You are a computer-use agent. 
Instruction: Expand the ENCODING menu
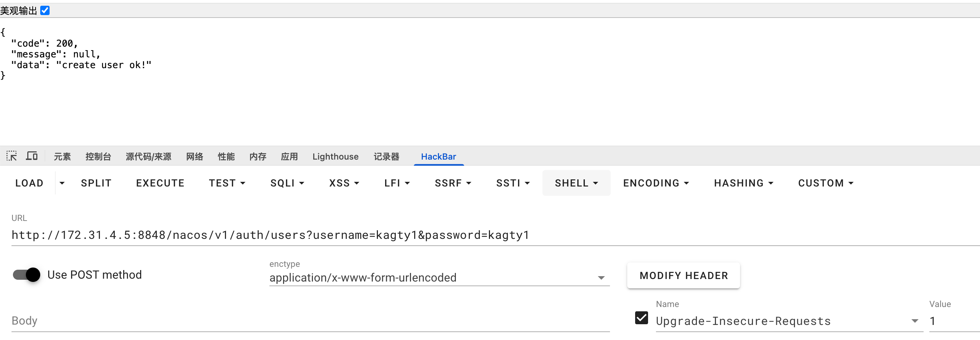click(656, 183)
